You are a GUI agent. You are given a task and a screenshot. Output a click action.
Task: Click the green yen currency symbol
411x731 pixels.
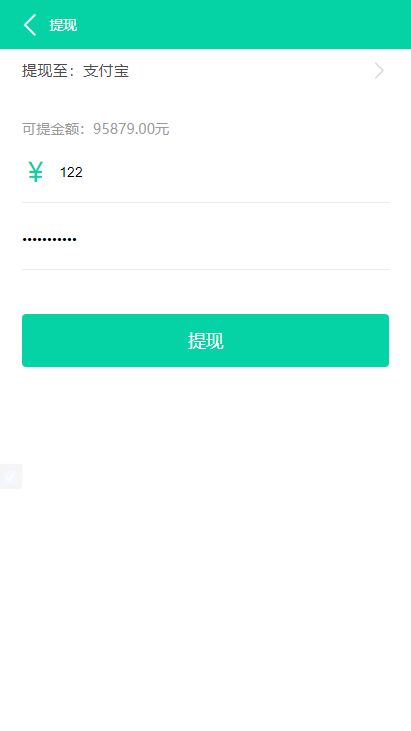35,172
